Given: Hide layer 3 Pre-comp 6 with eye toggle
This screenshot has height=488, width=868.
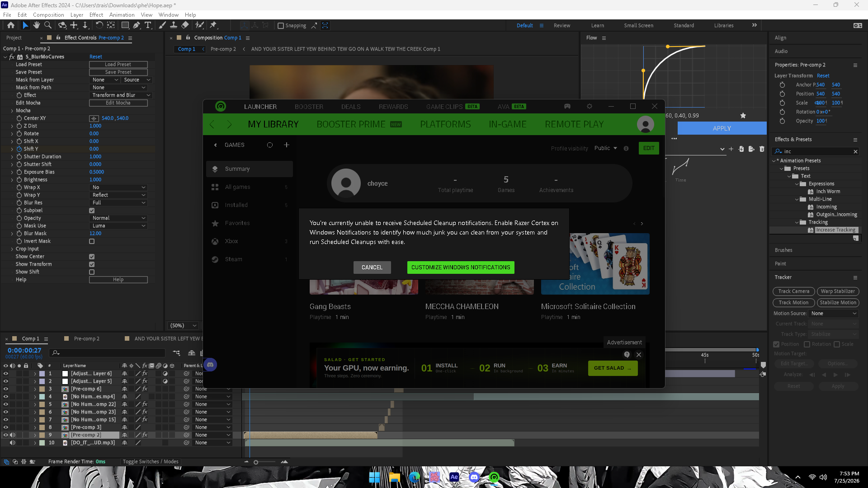Looking at the screenshot, I should pos(6,389).
